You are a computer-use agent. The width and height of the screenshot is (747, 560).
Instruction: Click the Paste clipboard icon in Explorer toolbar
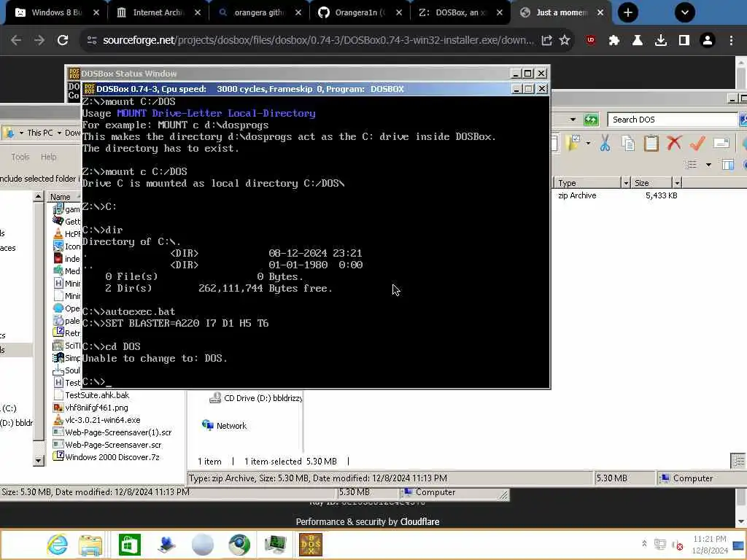click(651, 143)
